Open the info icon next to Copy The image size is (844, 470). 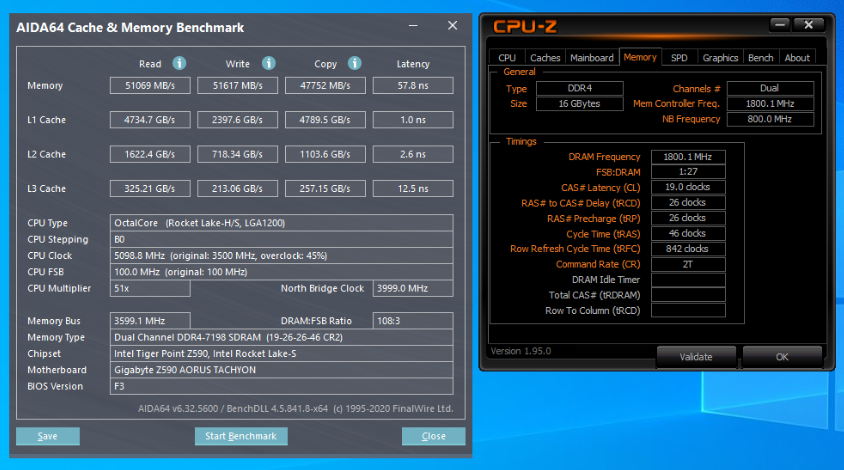[x=354, y=64]
